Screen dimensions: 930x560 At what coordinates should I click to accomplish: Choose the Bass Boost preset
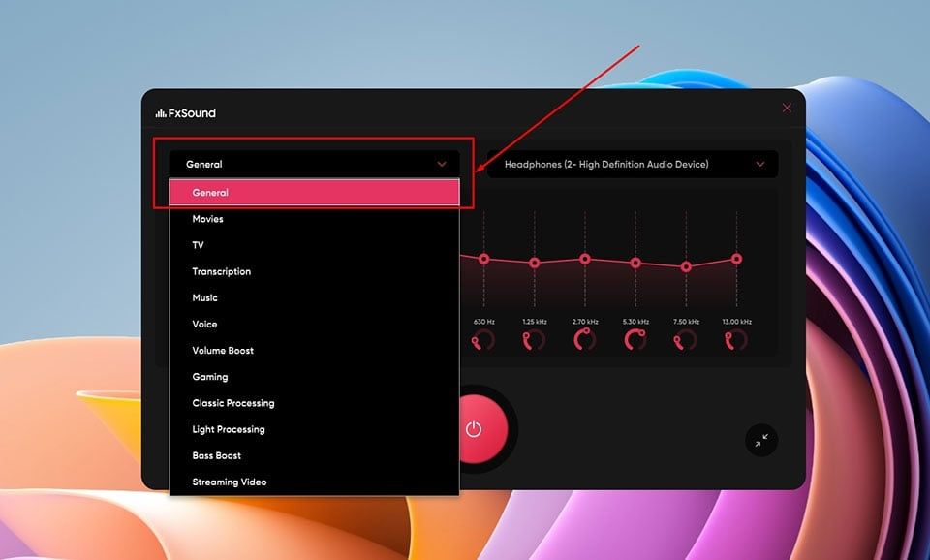[x=217, y=455]
